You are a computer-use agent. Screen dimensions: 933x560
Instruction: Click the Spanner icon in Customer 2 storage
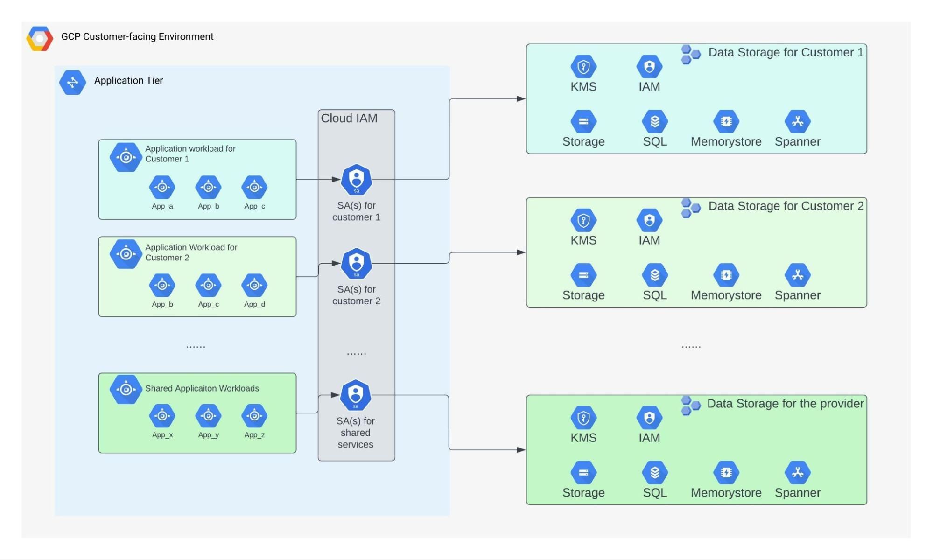797,275
